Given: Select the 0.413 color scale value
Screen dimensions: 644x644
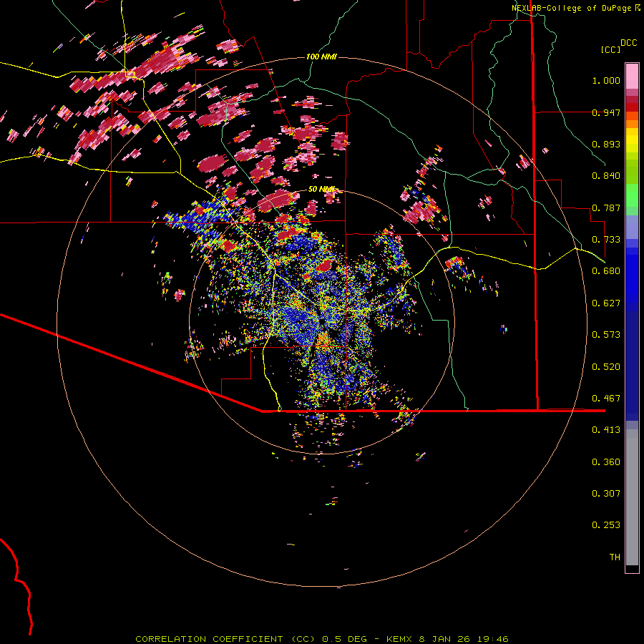Looking at the screenshot, I should pyautogui.click(x=606, y=430).
